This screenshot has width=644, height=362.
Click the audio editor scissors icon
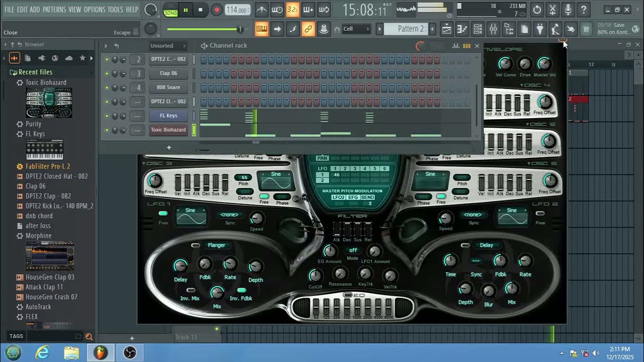tap(552, 10)
